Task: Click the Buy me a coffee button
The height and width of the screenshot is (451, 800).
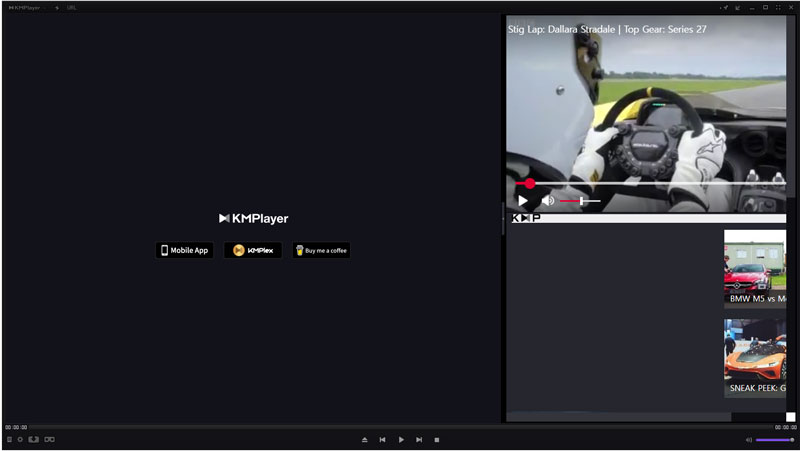Action: [x=321, y=250]
